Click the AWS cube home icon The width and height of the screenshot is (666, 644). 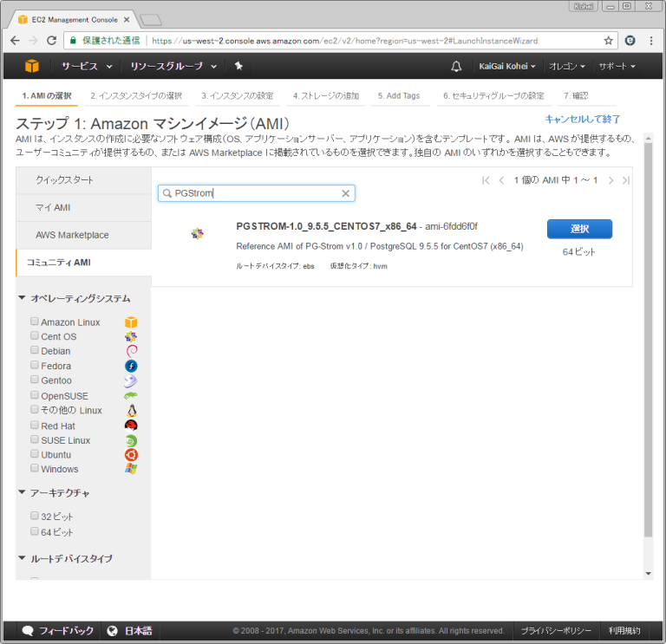click(32, 66)
